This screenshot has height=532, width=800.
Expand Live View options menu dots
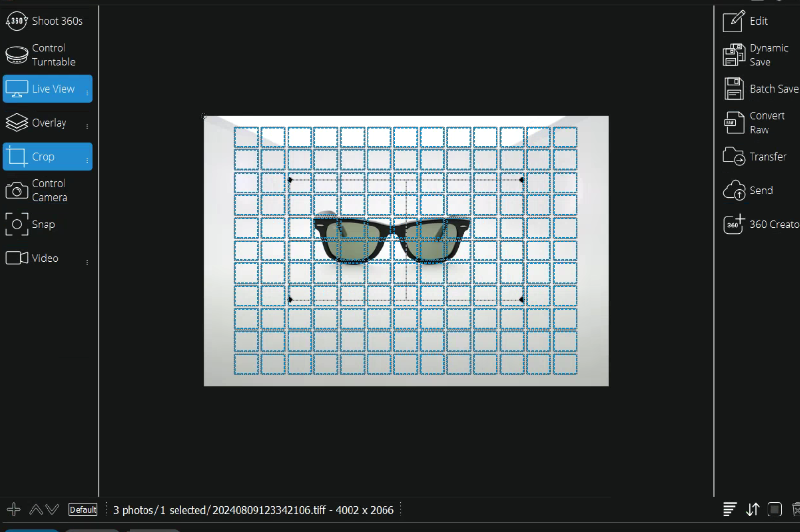point(87,92)
